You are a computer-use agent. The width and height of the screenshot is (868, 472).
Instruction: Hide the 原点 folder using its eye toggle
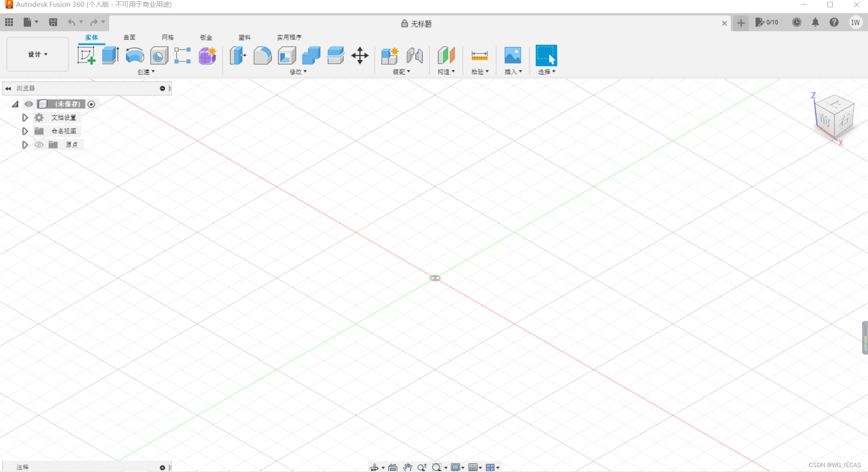(x=39, y=145)
